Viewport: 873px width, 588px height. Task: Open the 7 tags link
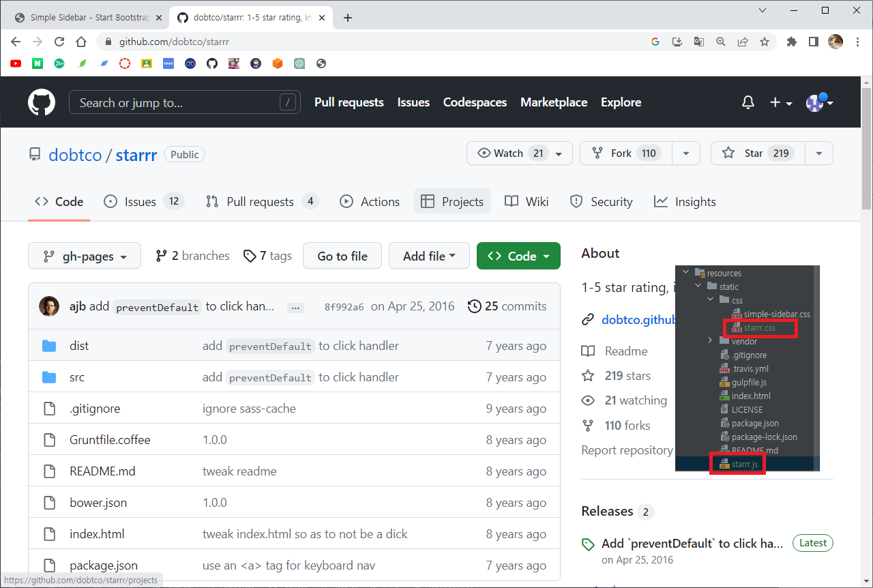point(267,256)
